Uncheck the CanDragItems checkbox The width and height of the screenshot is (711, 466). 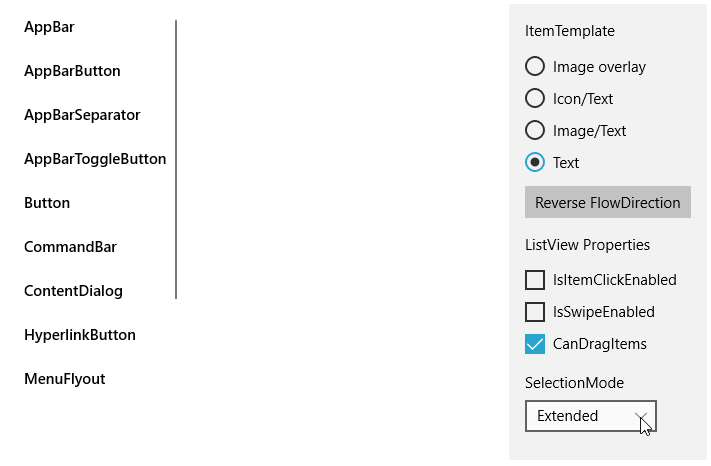535,344
